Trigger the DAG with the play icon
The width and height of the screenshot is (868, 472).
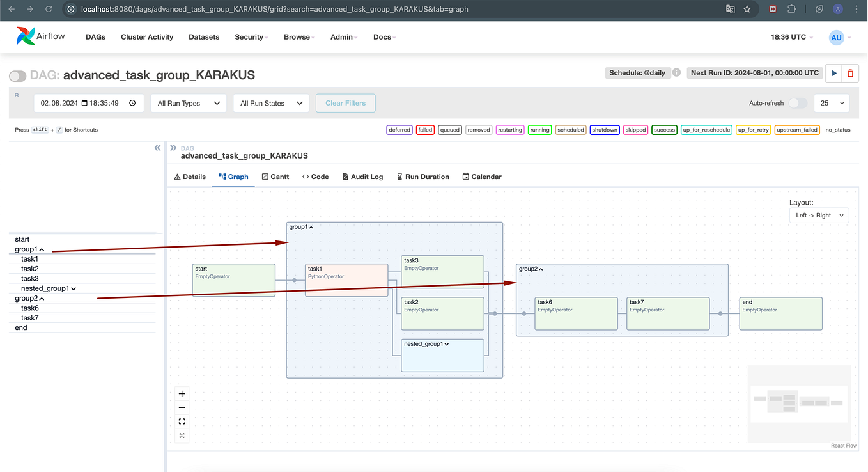pos(833,73)
